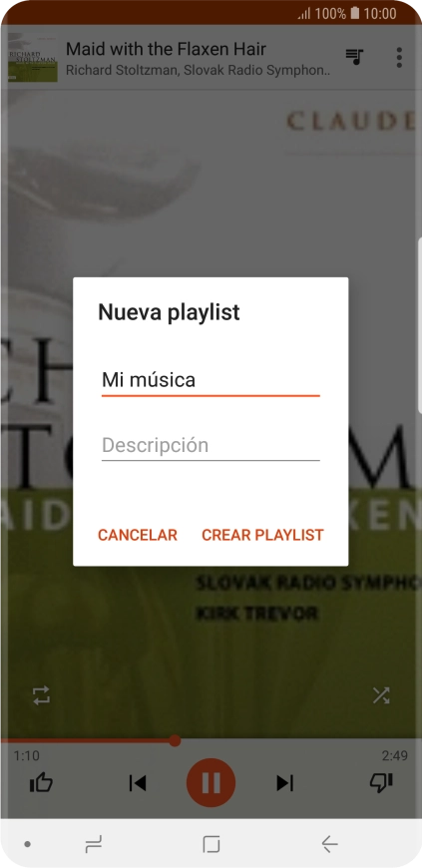The width and height of the screenshot is (422, 868).
Task: Focus the Mi música name field
Action: 211,381
